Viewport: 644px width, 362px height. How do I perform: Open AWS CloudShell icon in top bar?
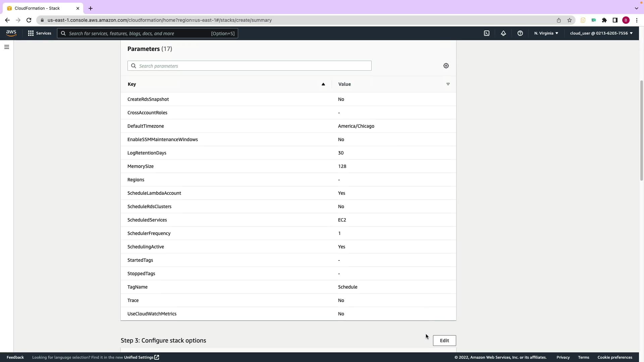[x=487, y=33]
